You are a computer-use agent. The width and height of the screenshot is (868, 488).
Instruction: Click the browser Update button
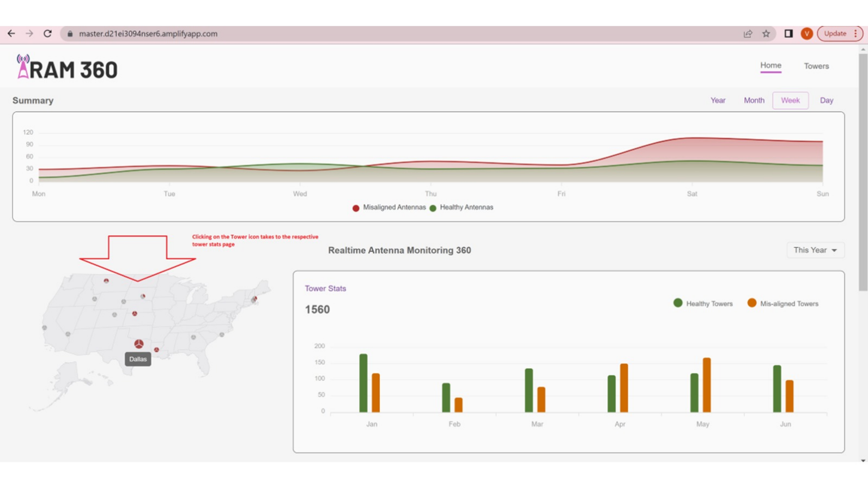tap(834, 34)
